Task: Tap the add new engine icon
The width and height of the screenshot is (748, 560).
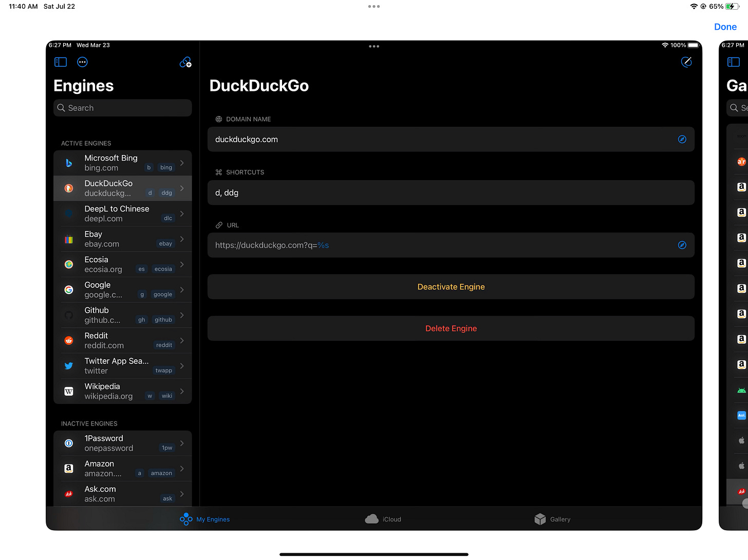Action: [x=185, y=62]
